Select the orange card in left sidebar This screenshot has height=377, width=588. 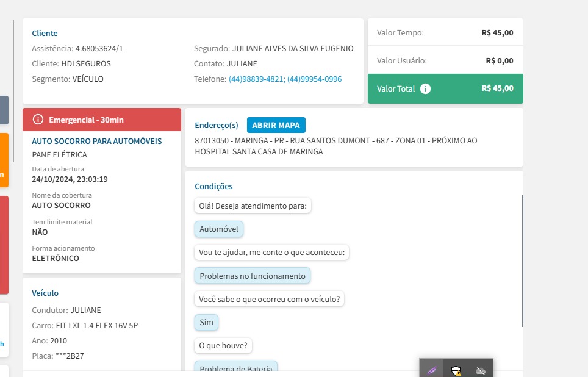click(4, 160)
